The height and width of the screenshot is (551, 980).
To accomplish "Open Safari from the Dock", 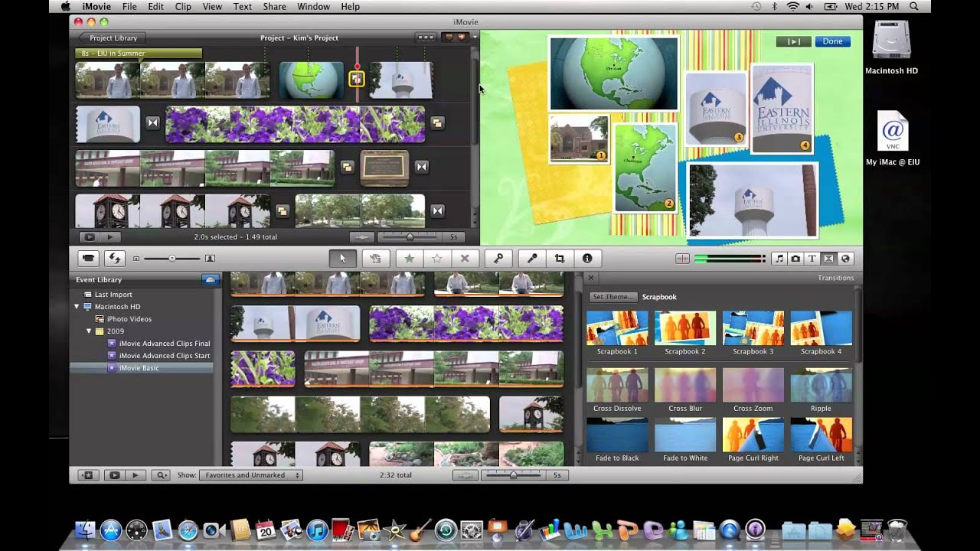I will pyautogui.click(x=188, y=530).
